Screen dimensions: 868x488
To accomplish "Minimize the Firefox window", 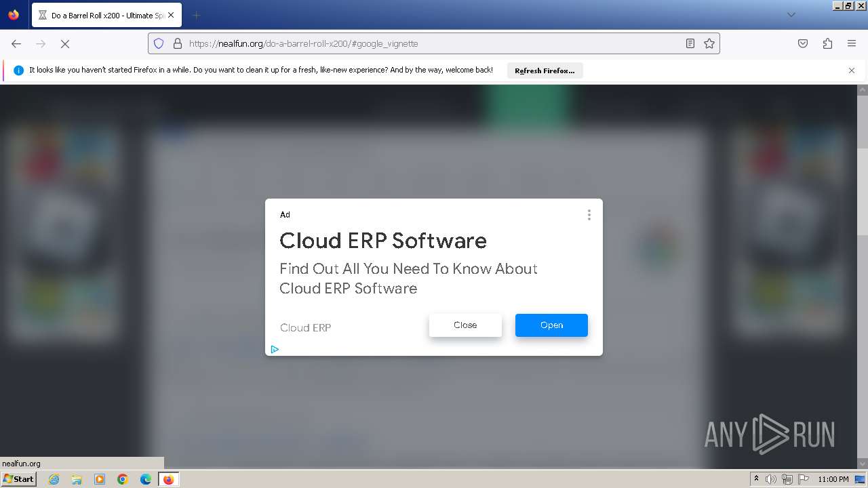I will 837,5.
